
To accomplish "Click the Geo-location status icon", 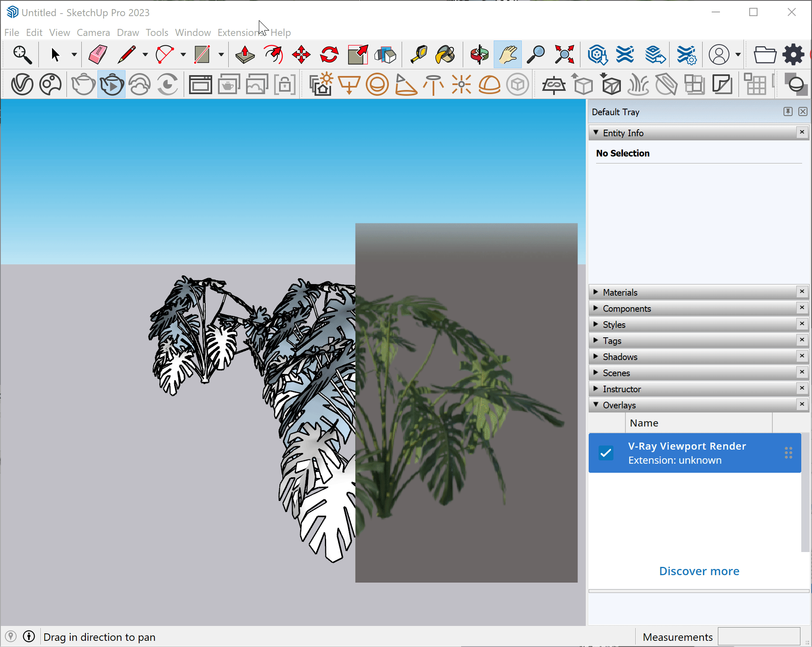I will tap(11, 637).
